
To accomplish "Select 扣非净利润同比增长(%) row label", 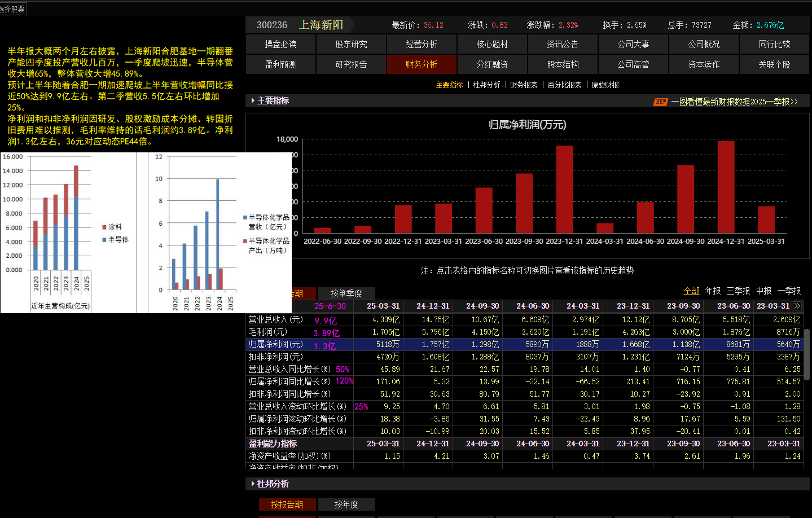I will click(x=289, y=394).
